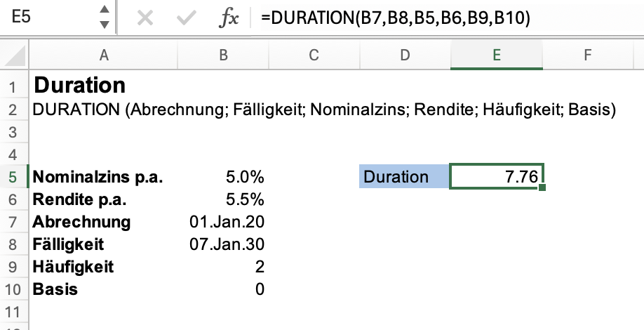Click the select-all triangle corner of grid
The image size is (644, 330).
pos(15,55)
